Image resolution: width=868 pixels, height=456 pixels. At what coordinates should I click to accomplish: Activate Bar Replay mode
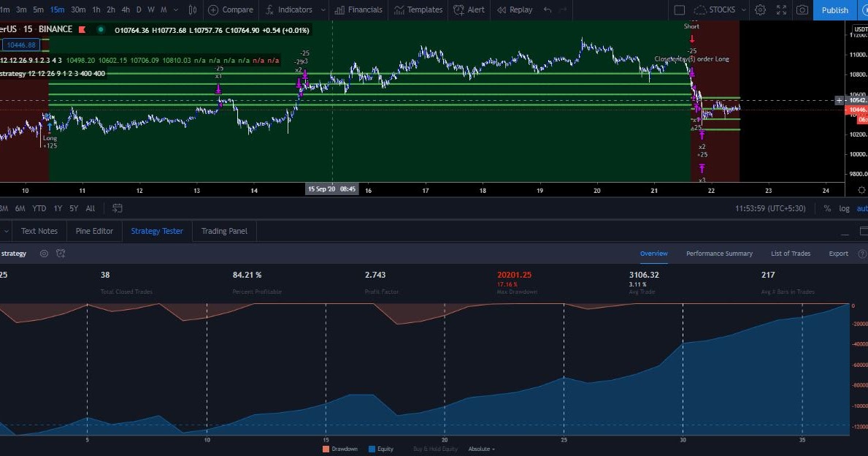(x=514, y=9)
